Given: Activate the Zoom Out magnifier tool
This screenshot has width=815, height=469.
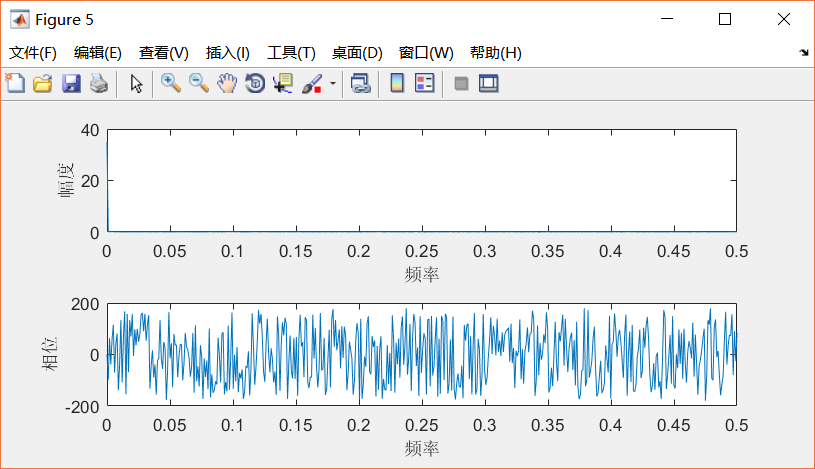Looking at the screenshot, I should point(199,83).
